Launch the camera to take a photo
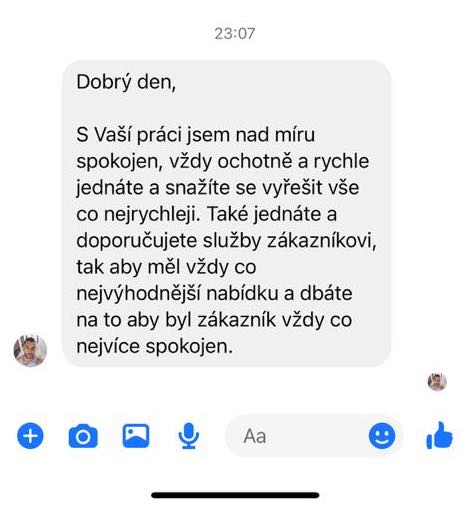 coord(83,436)
